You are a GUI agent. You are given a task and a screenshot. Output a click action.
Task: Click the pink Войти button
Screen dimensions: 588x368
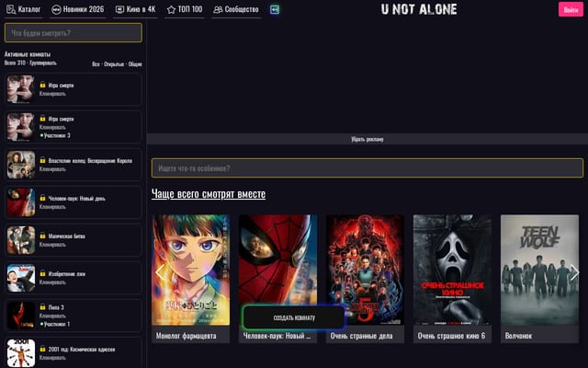(571, 10)
